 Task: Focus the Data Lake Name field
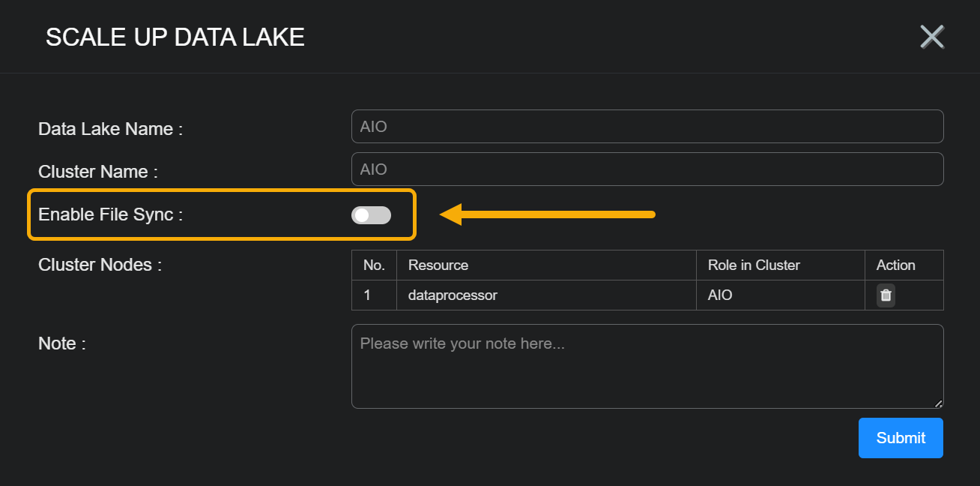pos(647,127)
